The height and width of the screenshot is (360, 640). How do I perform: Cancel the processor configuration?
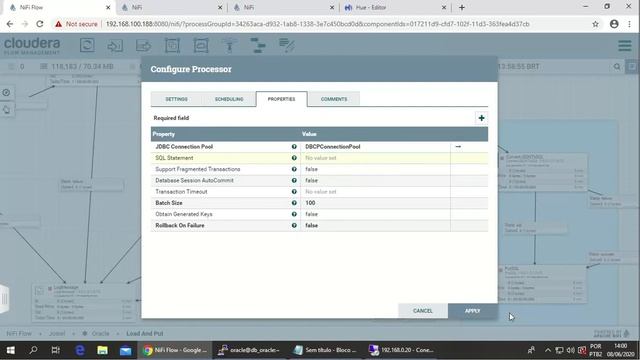pos(422,311)
